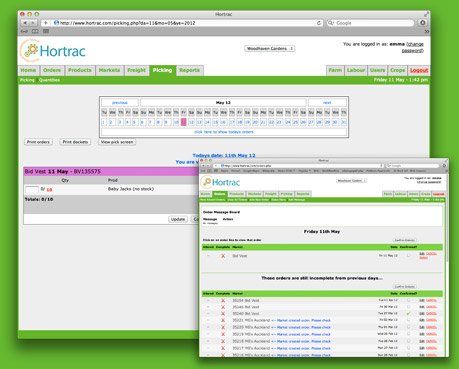Image resolution: width=459 pixels, height=369 pixels.
Task: Switch to the Markets tab
Action: pyautogui.click(x=109, y=70)
